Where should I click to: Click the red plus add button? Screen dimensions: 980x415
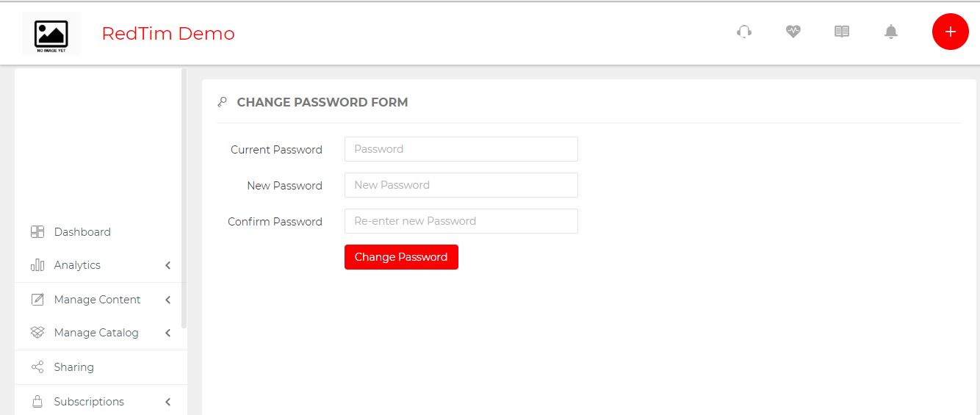pyautogui.click(x=951, y=32)
